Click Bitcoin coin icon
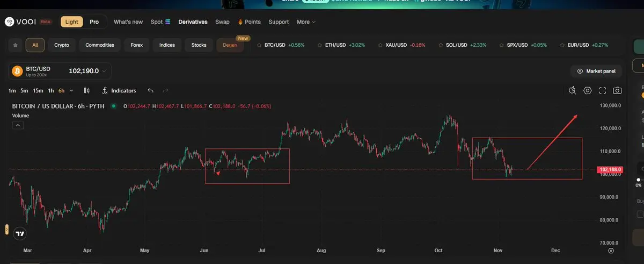 (17, 71)
